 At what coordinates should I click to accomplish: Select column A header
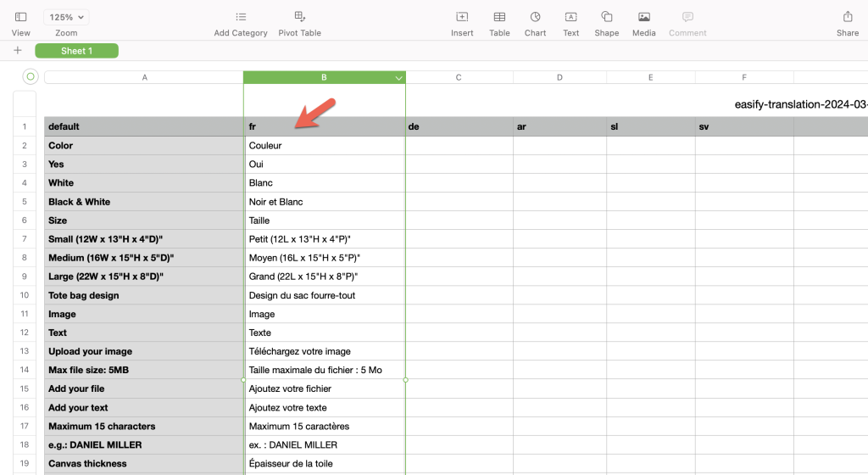click(144, 77)
